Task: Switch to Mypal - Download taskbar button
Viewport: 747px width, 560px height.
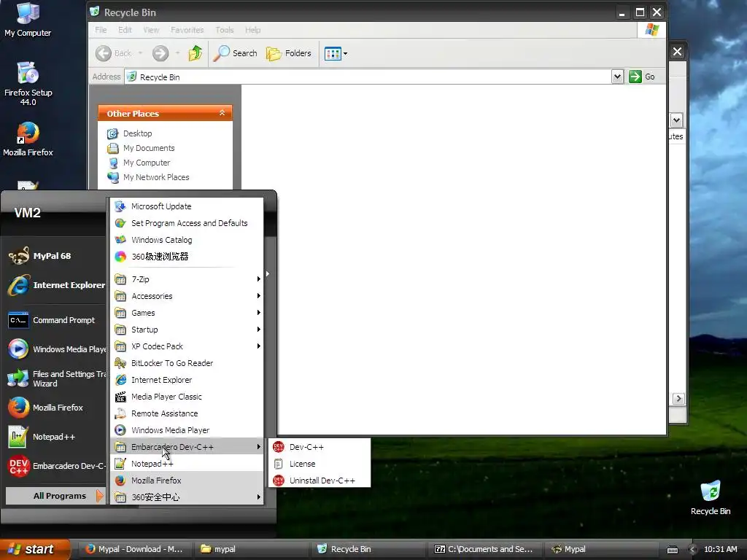Action: 135,549
